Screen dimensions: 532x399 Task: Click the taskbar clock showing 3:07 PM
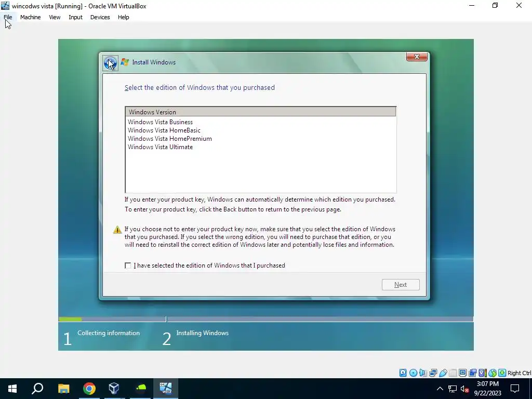(x=487, y=389)
